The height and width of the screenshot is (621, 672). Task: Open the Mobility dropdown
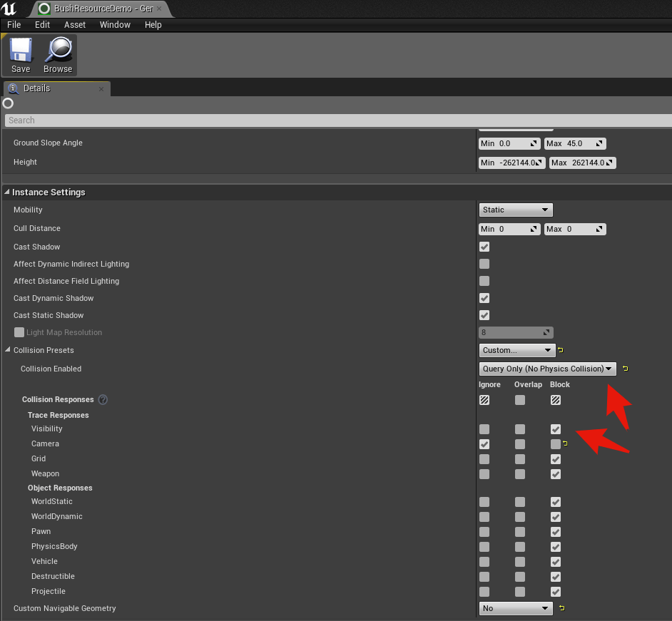(515, 210)
